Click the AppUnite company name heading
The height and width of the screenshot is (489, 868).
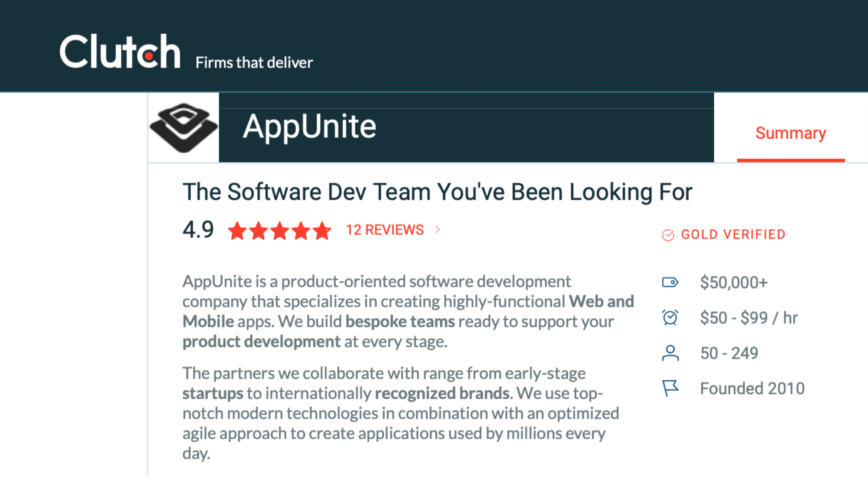coord(309,127)
